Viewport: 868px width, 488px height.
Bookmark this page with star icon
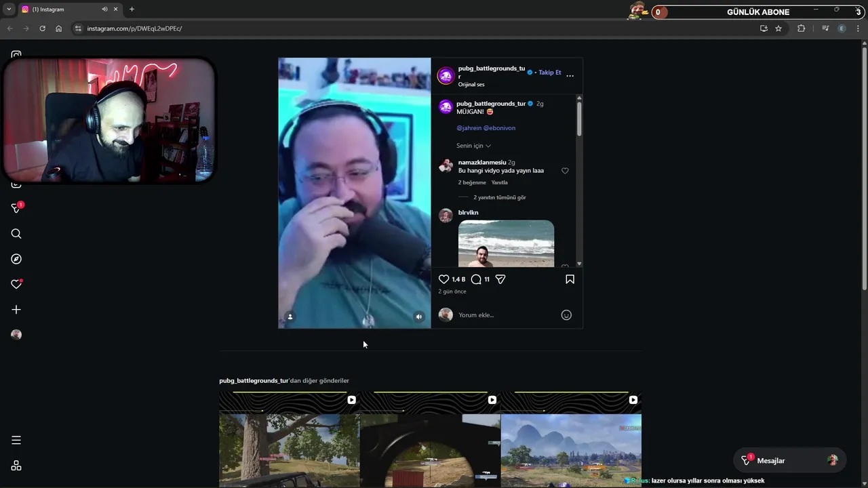[778, 28]
